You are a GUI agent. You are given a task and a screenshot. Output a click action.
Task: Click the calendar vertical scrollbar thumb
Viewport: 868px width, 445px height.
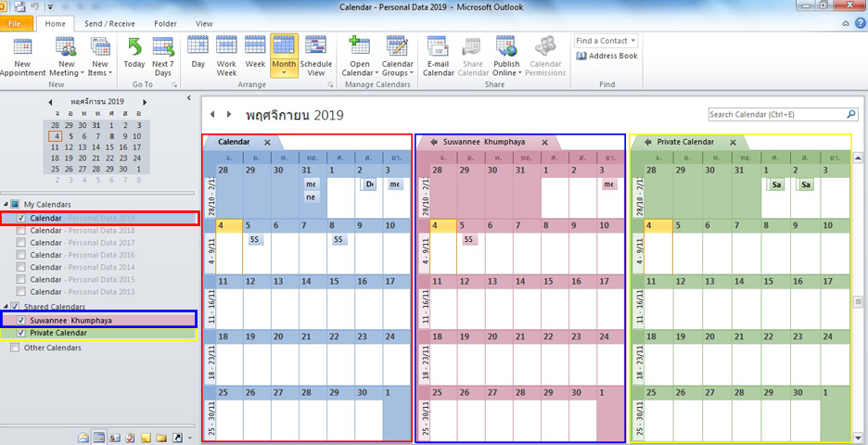click(859, 301)
